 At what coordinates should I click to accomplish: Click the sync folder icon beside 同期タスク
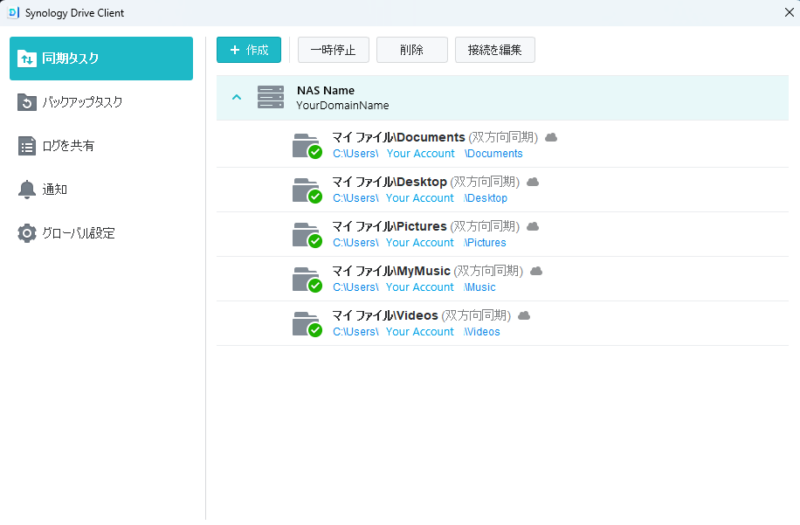[27, 59]
